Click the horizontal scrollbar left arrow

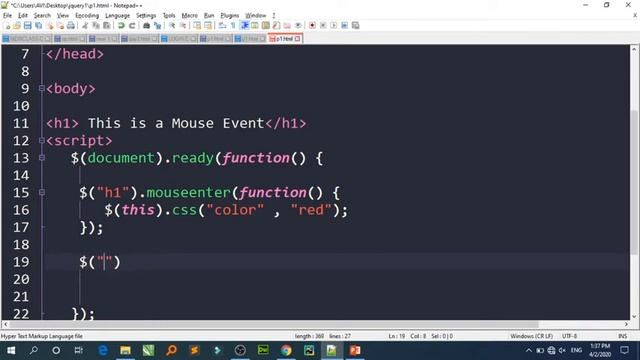coord(5,324)
